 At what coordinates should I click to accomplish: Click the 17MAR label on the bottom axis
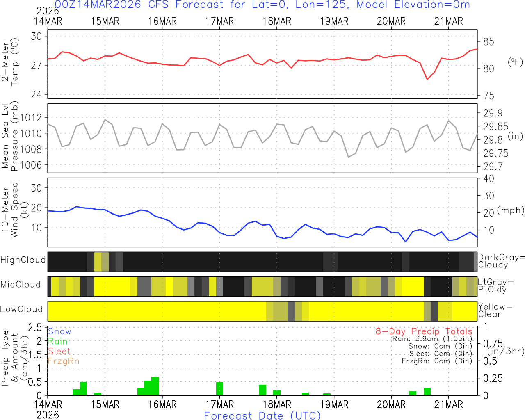tap(219, 404)
